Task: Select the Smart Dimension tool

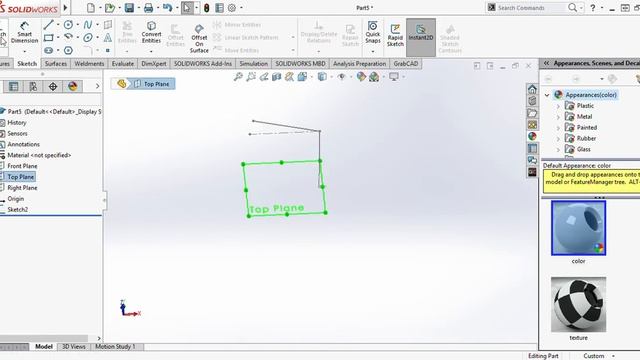Action: point(24,32)
